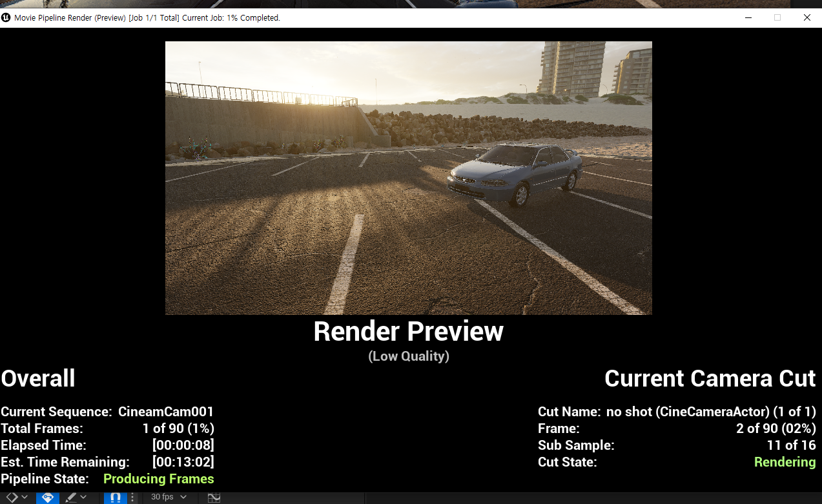Click the Sub Sample value '11 of 16'
Viewport: 822px width, 504px height.
pos(791,445)
